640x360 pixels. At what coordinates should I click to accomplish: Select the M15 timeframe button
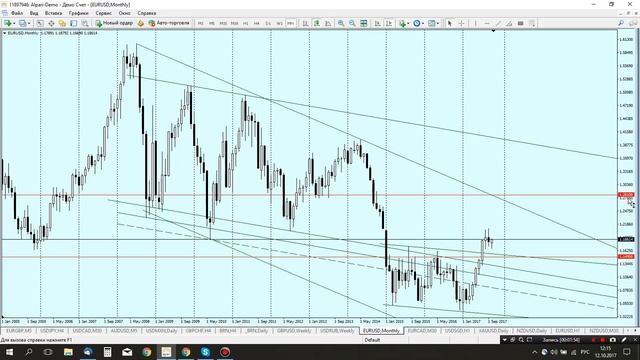[x=223, y=23]
